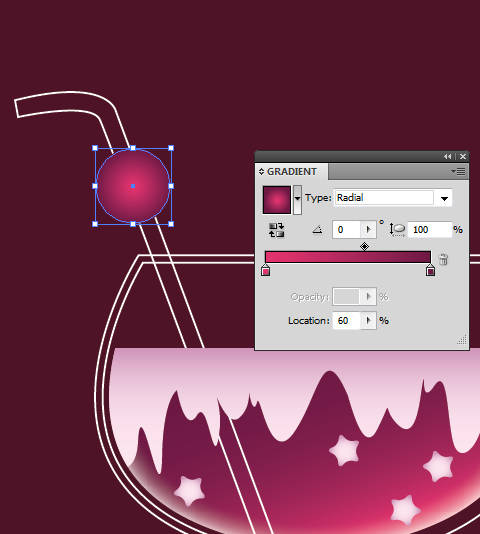This screenshot has width=480, height=534.
Task: Click the Reverse Gradient icon
Action: point(276,230)
